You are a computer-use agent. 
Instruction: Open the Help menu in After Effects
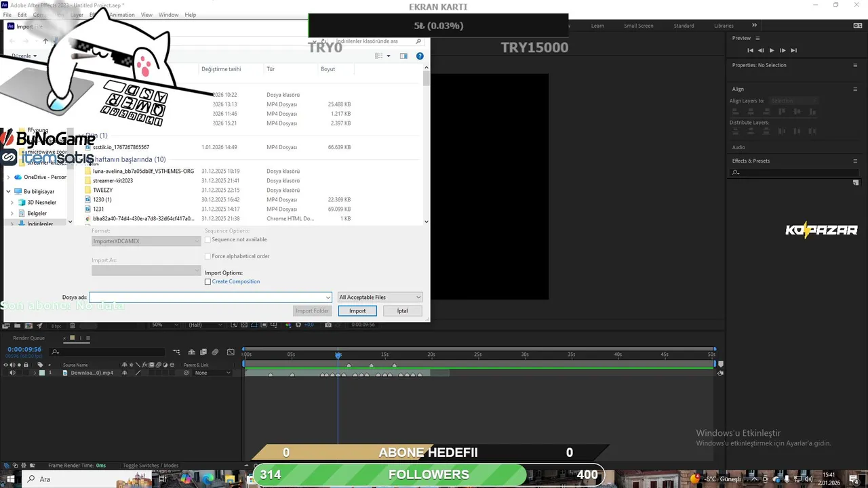pos(191,15)
